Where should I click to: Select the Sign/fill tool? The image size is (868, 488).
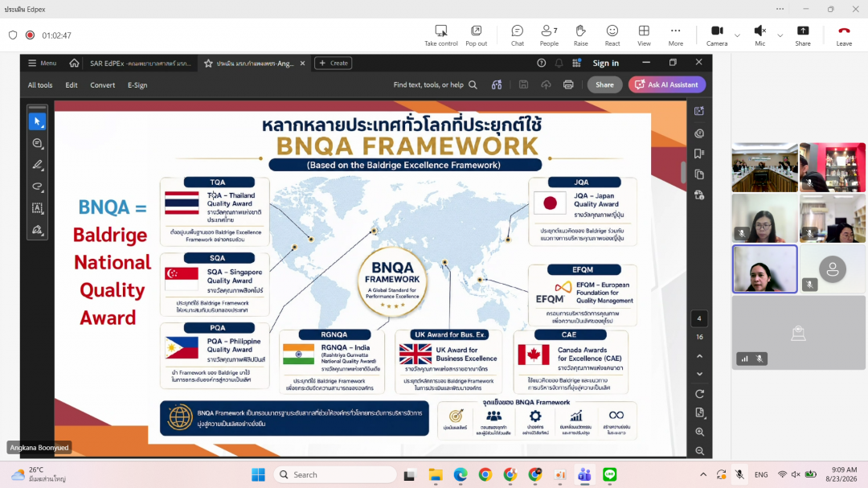37,230
